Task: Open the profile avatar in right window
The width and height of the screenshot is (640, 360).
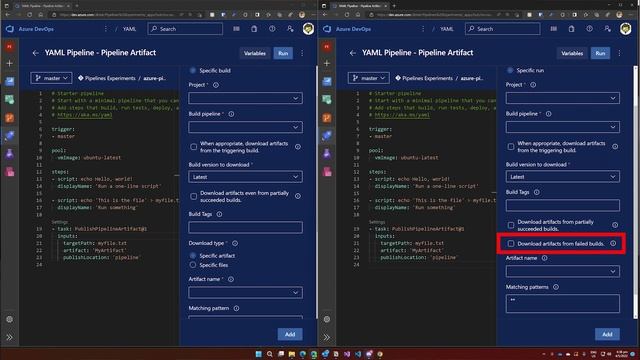Action: [x=625, y=29]
